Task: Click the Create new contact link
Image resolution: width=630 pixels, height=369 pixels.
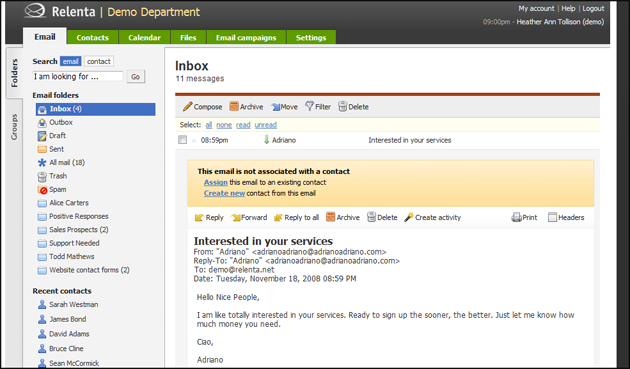Action: 224,193
